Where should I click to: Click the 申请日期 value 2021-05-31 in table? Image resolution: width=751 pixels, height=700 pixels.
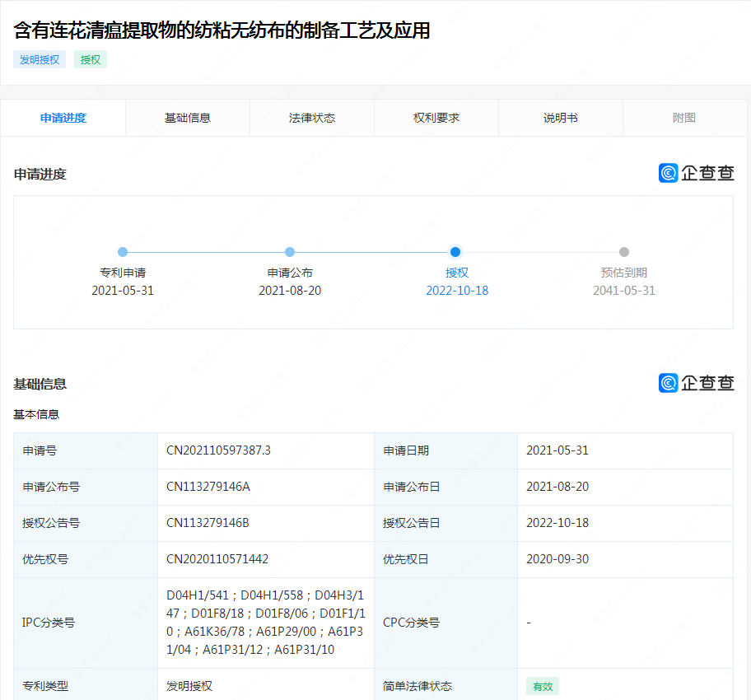tap(557, 450)
